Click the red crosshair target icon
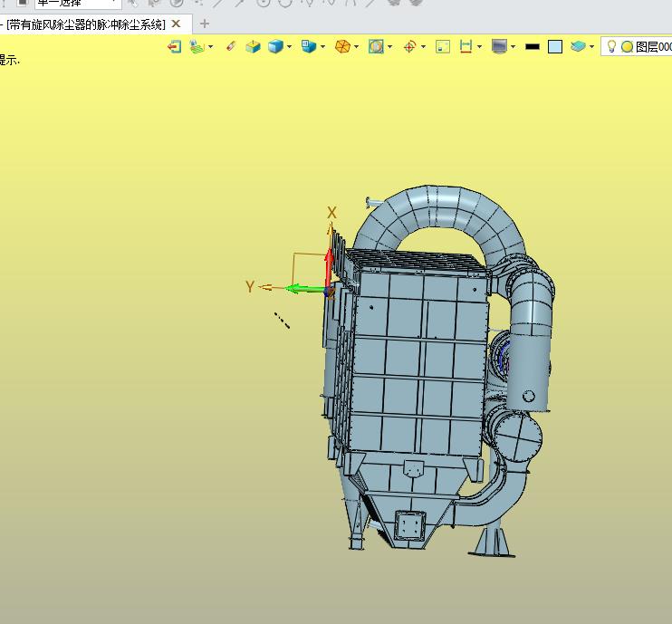This screenshot has height=624, width=672. (409, 46)
